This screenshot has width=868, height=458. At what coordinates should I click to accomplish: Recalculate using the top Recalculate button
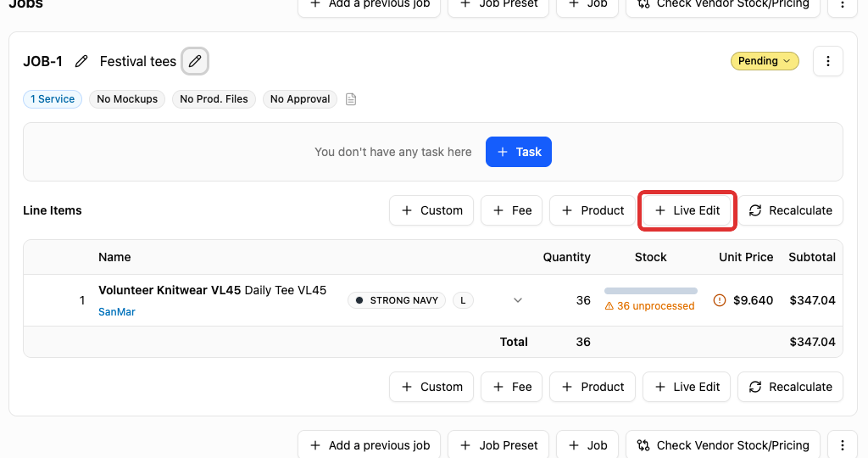coord(790,210)
